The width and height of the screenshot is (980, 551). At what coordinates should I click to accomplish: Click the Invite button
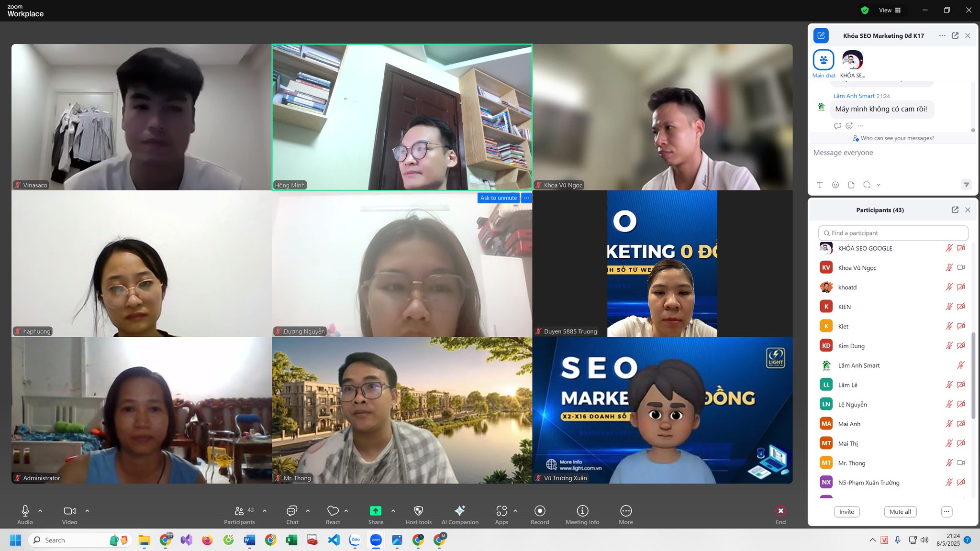click(846, 512)
